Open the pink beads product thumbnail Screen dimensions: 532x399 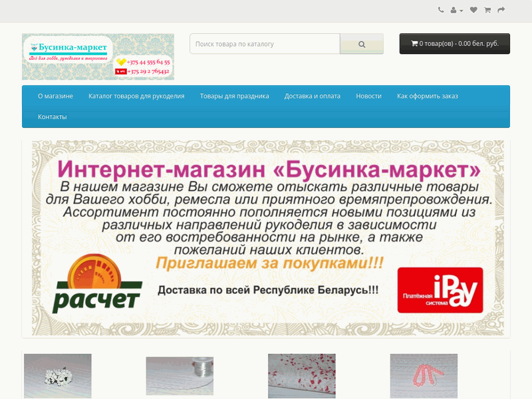point(424,376)
